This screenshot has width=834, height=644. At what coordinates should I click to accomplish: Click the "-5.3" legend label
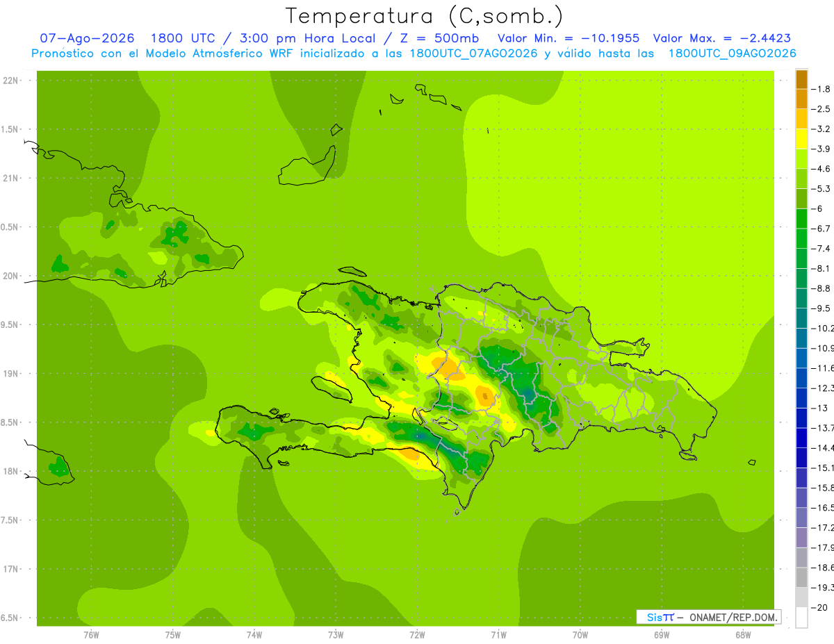pos(822,189)
